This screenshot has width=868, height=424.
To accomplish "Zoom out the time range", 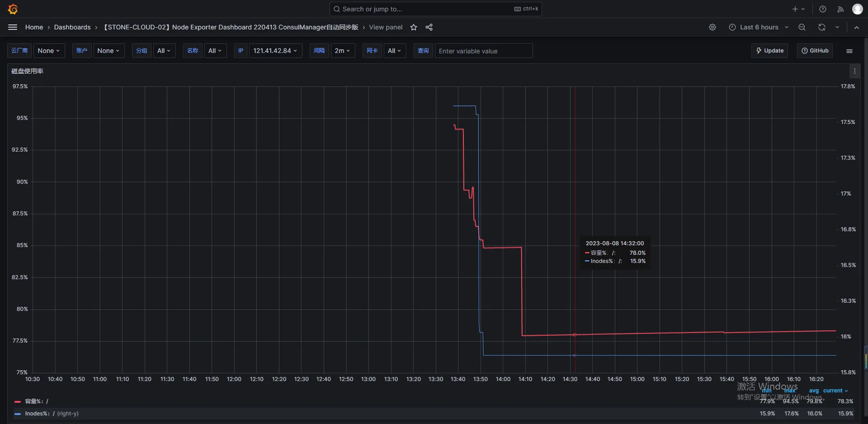I will tap(802, 27).
